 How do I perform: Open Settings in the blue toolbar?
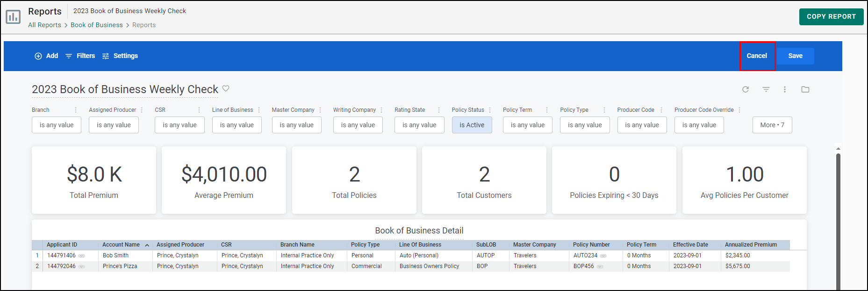point(120,56)
